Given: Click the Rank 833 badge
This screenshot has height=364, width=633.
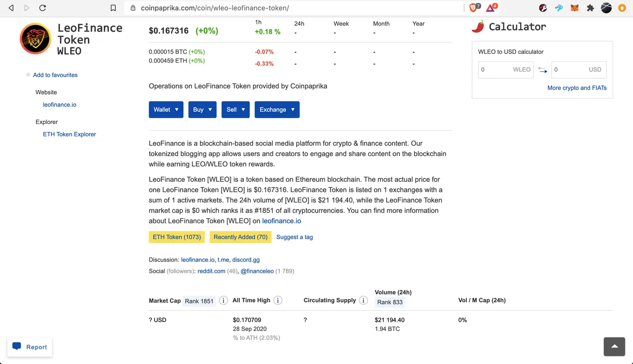Looking at the screenshot, I should coord(390,302).
